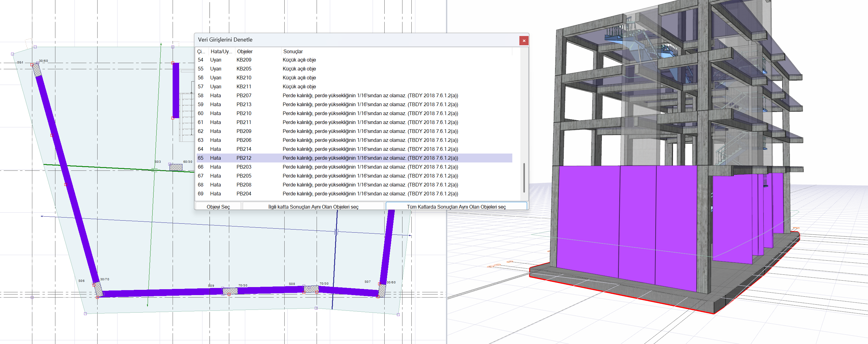Click the S03 hatched column in plan

pos(176,167)
